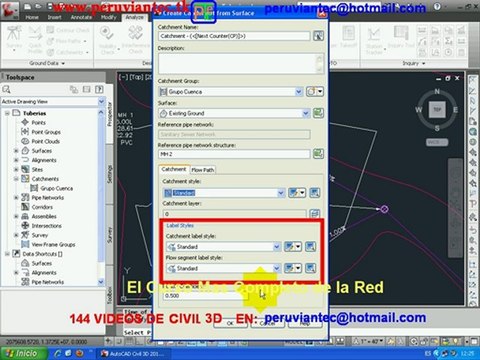This screenshot has height=360, width=480.
Task: Open the Home ribbon tab
Action: click(x=32, y=17)
